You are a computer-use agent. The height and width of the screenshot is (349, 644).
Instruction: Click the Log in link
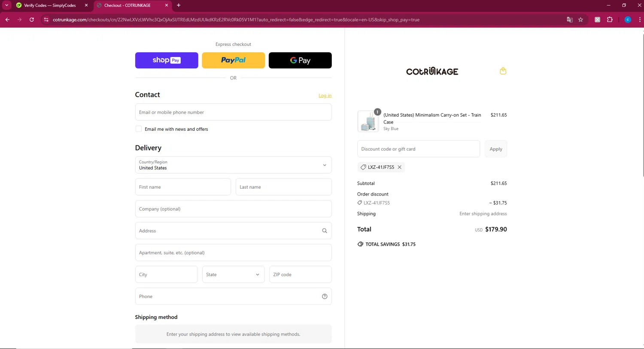(x=325, y=96)
